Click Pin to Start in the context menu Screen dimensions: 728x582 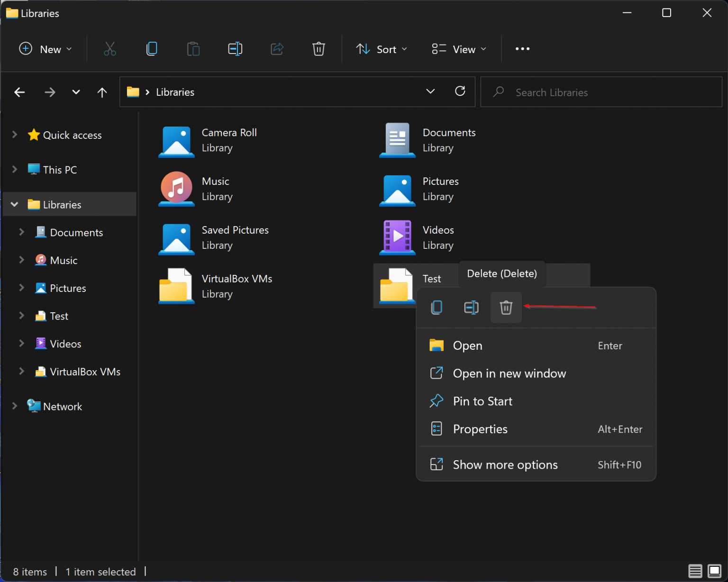pyautogui.click(x=482, y=401)
